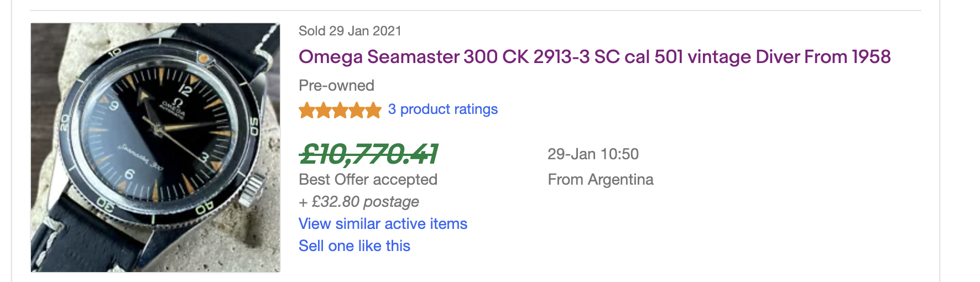Click the struck-through sold price £10,770.41
The height and width of the screenshot is (282, 980).
pyautogui.click(x=368, y=154)
